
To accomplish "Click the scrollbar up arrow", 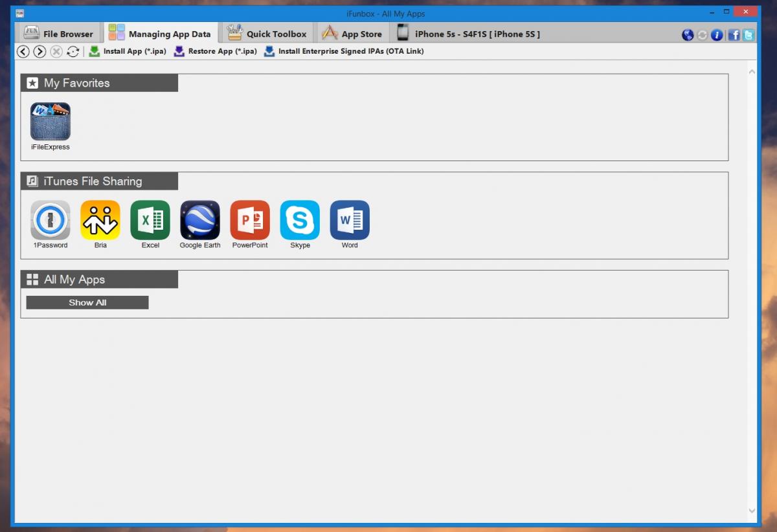I will click(752, 71).
